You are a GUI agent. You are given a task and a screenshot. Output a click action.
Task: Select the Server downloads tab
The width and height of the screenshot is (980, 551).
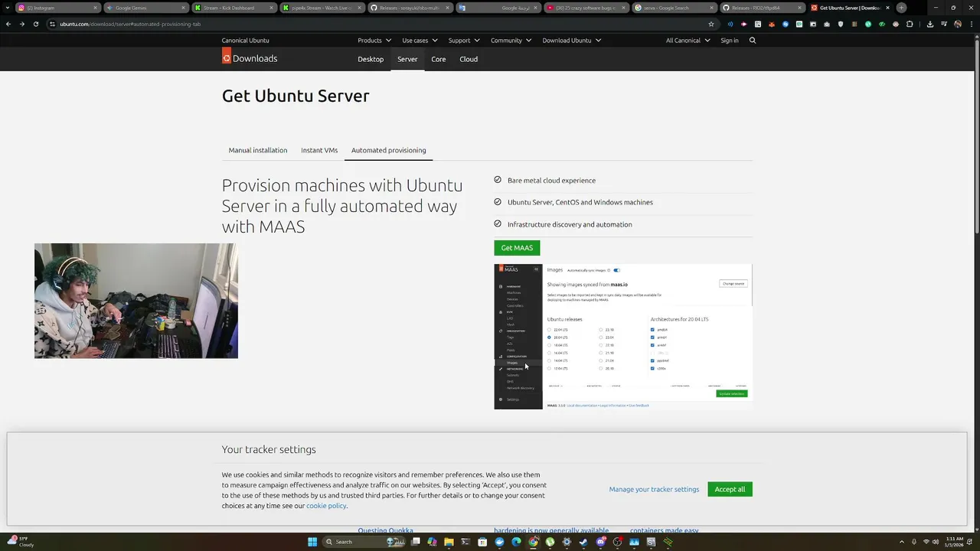click(x=407, y=59)
